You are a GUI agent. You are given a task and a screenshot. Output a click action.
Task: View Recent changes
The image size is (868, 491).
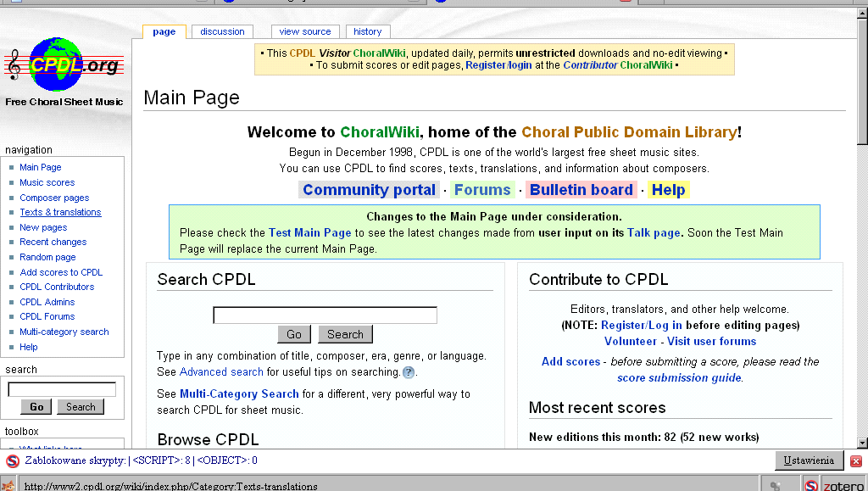[53, 242]
